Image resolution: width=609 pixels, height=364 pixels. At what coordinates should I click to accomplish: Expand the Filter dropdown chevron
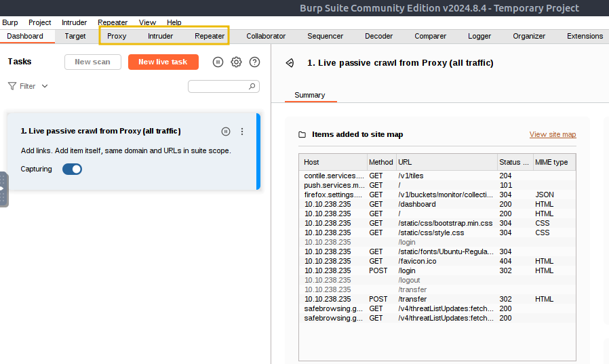45,86
